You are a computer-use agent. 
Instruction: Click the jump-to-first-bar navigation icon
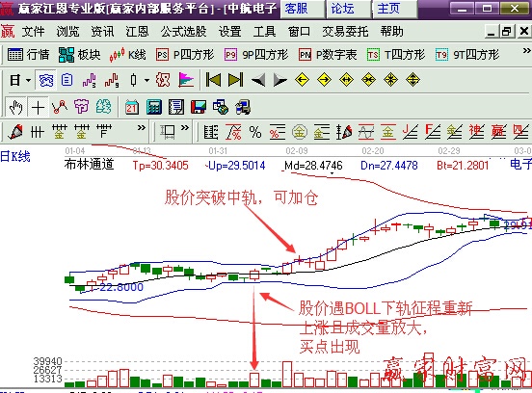point(213,80)
